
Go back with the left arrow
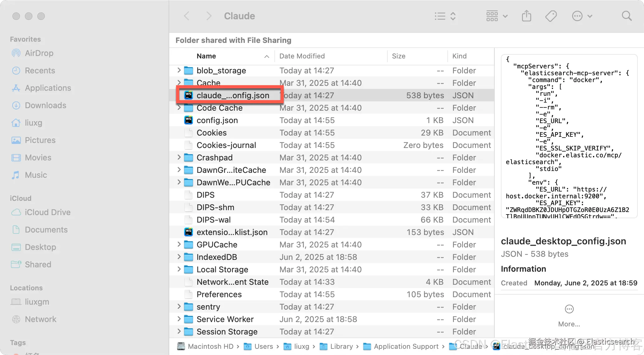tap(187, 16)
